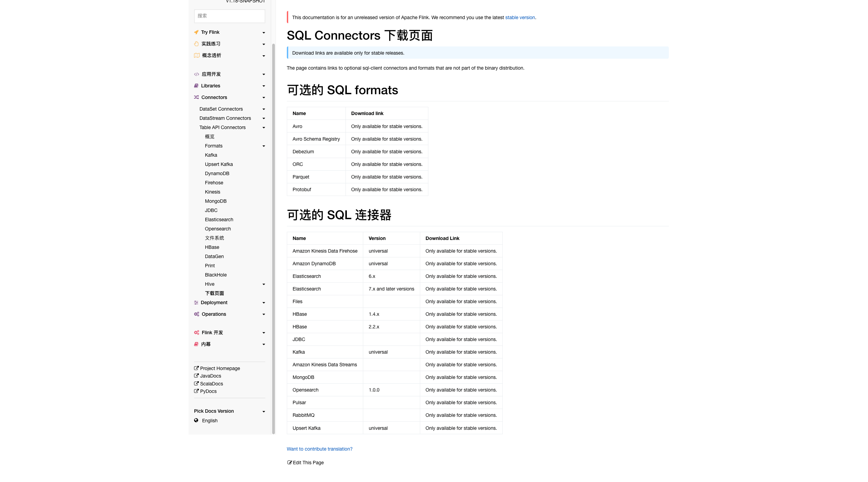Viewport: 868px width, 482px height.
Task: Expand the Formats submenu arrow
Action: pyautogui.click(x=264, y=146)
